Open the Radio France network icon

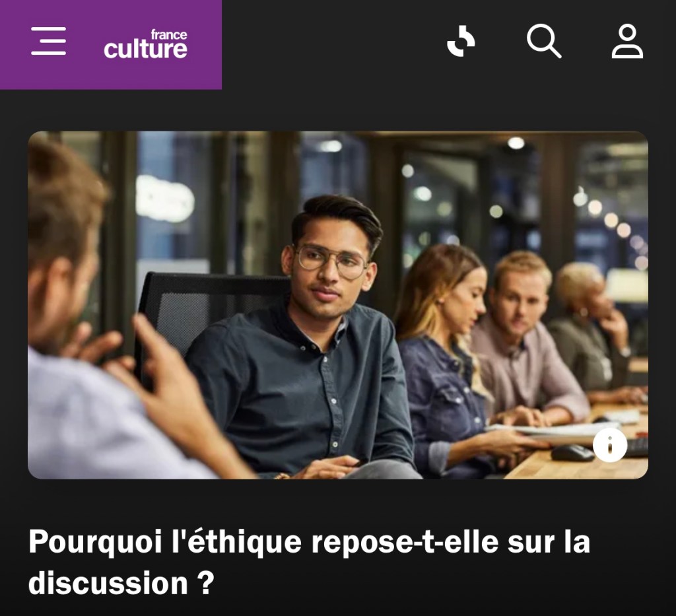pyautogui.click(x=461, y=41)
